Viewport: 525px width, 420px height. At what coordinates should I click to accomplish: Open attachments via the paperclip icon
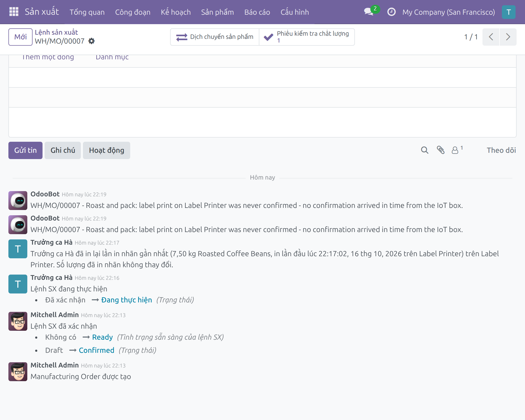pos(440,150)
